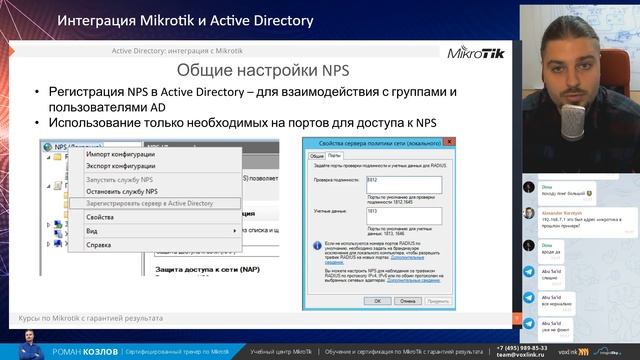Click the presenter portrait next to Роман Козлов
Screen dimensions: 640x360
point(30,345)
